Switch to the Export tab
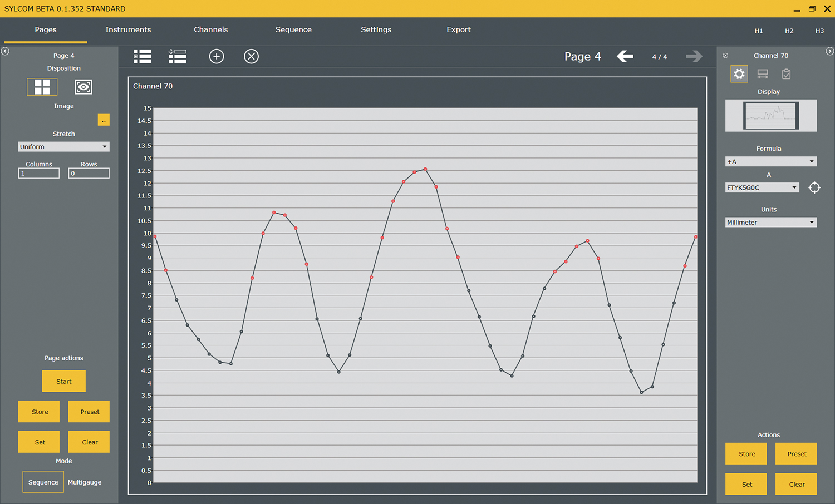This screenshot has height=504, width=835. [x=459, y=29]
